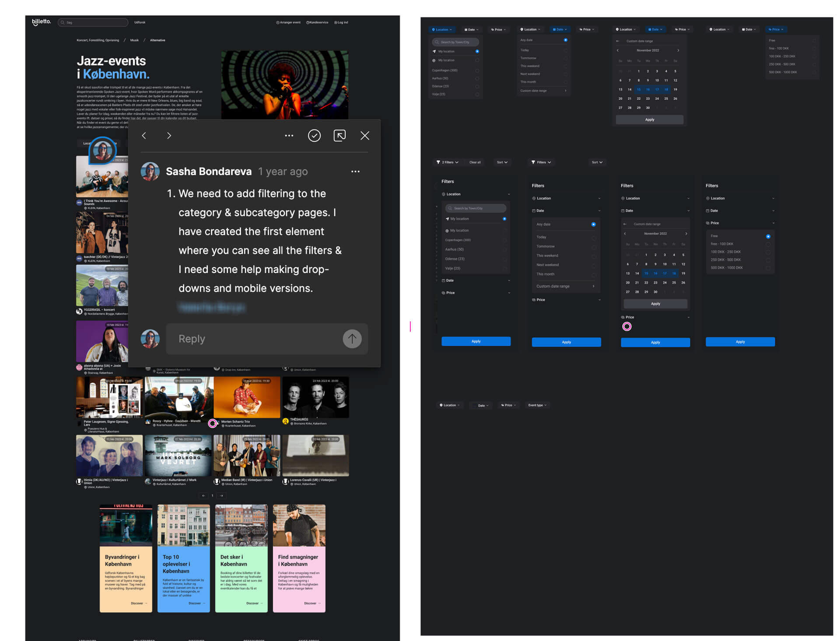Open MARK SOLBORG VEJRET event thumbnail
This screenshot has width=840, height=641.
[178, 455]
